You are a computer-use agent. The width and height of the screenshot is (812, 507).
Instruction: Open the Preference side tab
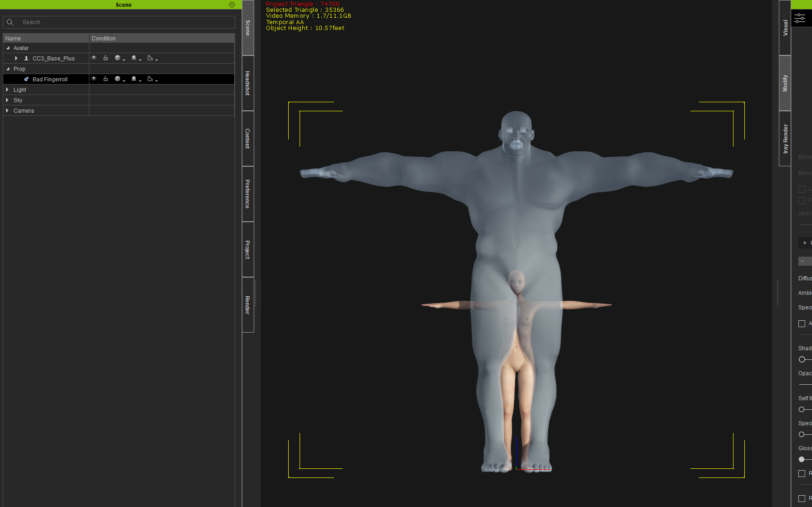point(248,194)
